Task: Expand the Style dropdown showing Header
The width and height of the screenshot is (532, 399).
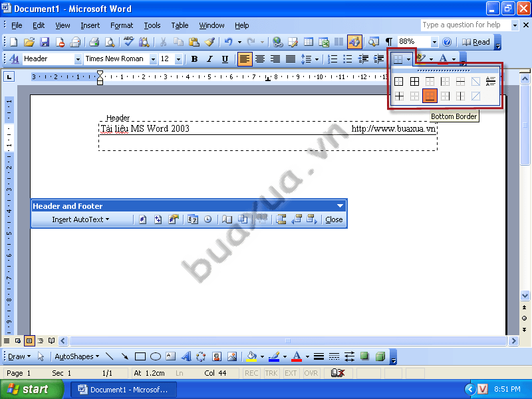Action: pyautogui.click(x=78, y=59)
